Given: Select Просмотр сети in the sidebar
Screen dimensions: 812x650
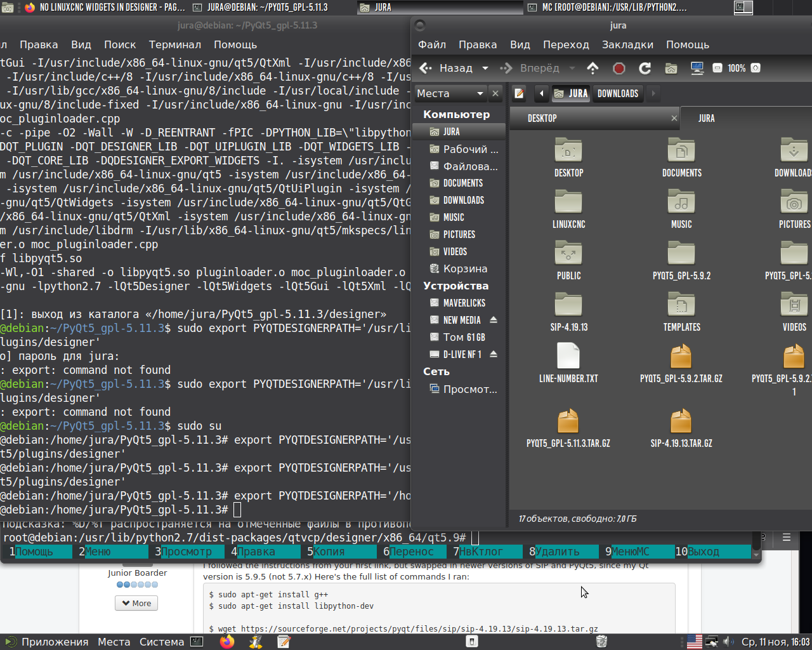Looking at the screenshot, I should 459,389.
